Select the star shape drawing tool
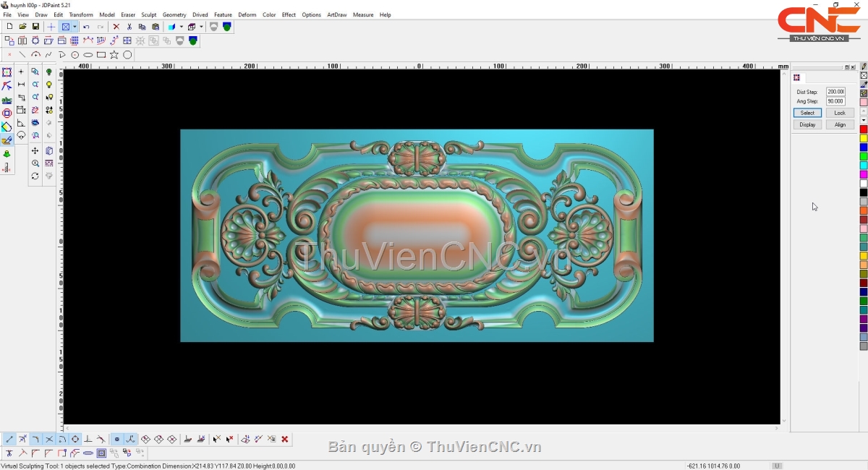 [x=114, y=55]
